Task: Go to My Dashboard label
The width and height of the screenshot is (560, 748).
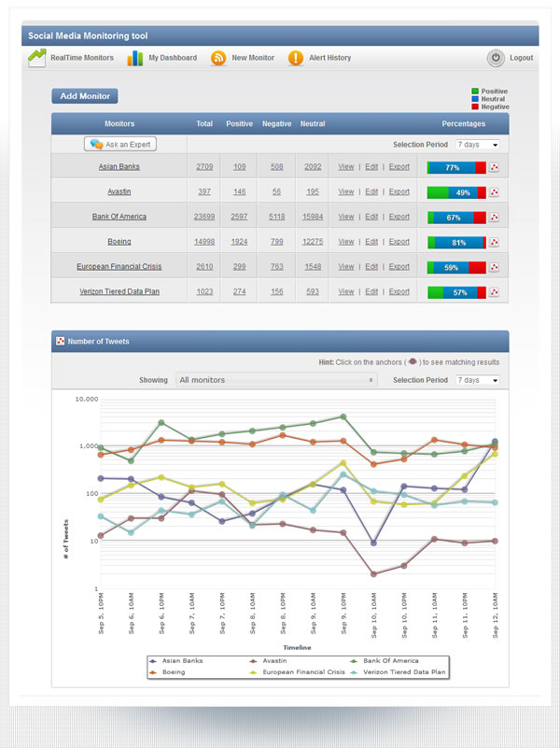Action: click(x=173, y=58)
